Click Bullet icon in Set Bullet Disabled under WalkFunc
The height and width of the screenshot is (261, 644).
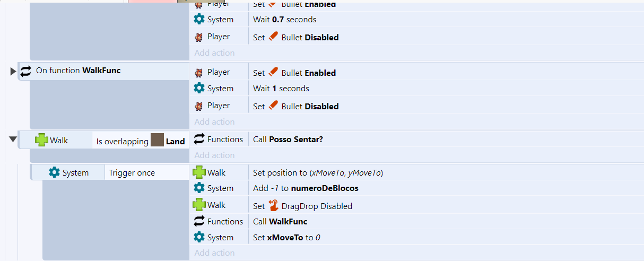(273, 106)
